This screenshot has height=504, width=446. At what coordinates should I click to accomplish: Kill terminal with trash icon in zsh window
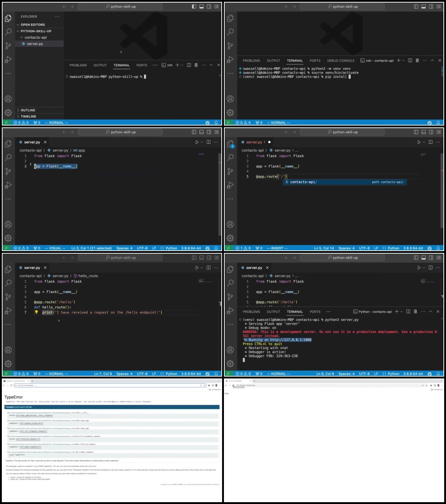point(196,65)
